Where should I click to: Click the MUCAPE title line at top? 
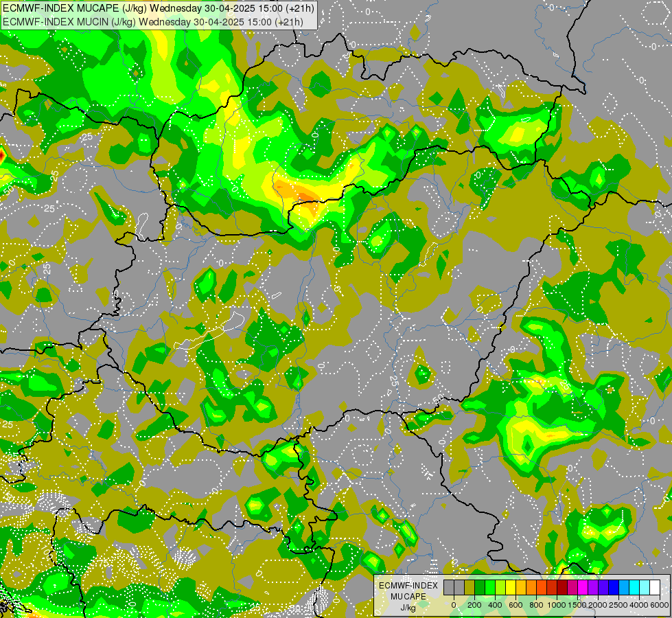pyautogui.click(x=158, y=8)
